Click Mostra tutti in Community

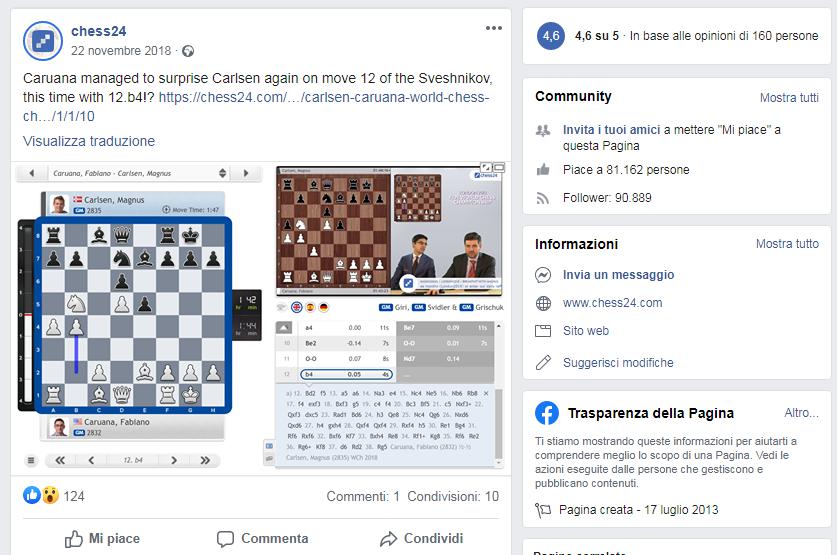789,98
